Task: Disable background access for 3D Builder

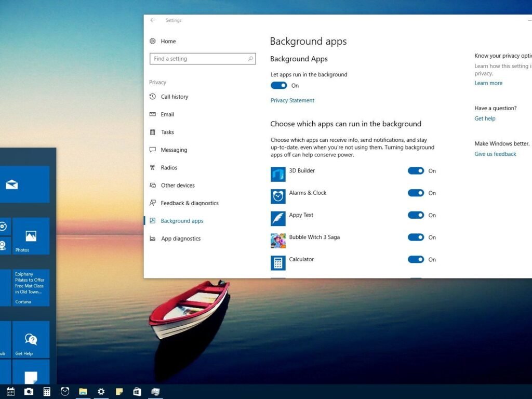Action: [x=416, y=171]
